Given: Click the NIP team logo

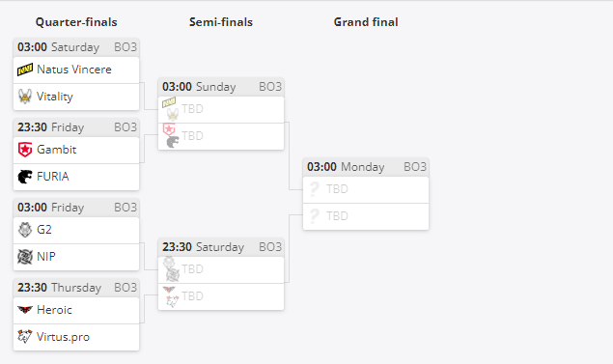Looking at the screenshot, I should click(25, 257).
